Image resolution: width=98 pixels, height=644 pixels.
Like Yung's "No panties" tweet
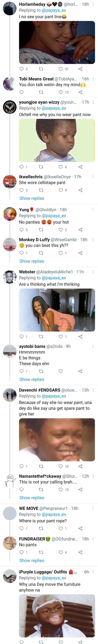(x=61, y=230)
